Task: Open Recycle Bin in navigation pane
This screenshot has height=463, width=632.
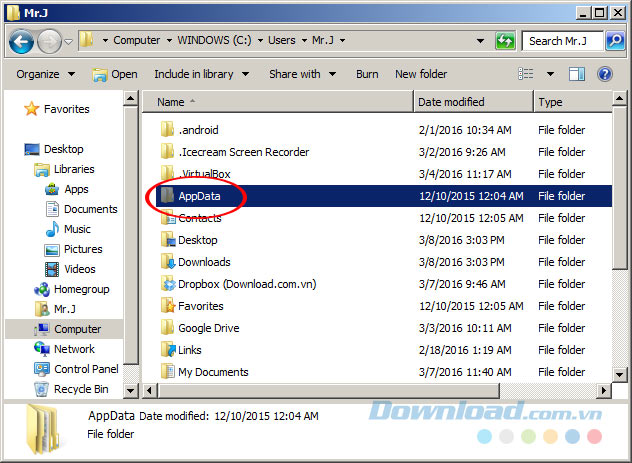Action: 71,389
